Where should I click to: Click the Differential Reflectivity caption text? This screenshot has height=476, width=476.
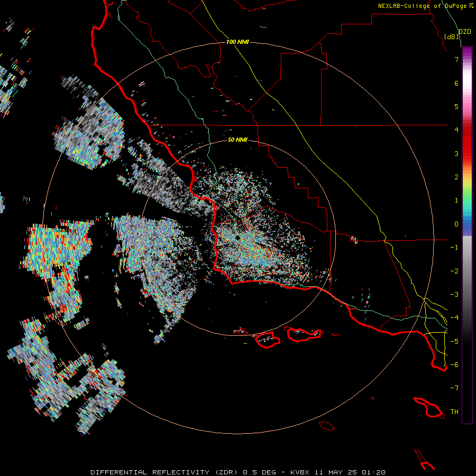pyautogui.click(x=238, y=472)
